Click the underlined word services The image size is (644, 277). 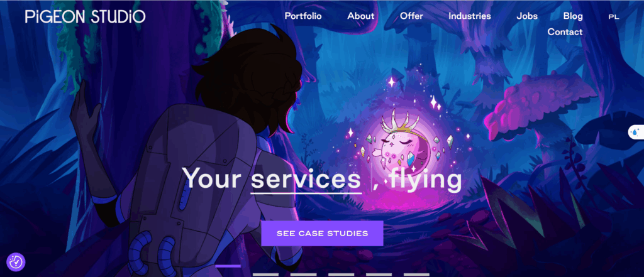click(x=306, y=179)
